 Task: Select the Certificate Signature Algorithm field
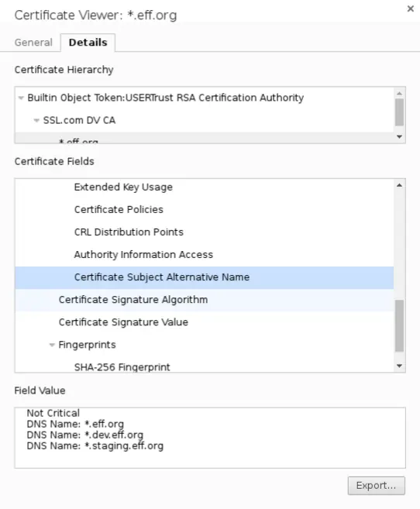pyautogui.click(x=204, y=300)
